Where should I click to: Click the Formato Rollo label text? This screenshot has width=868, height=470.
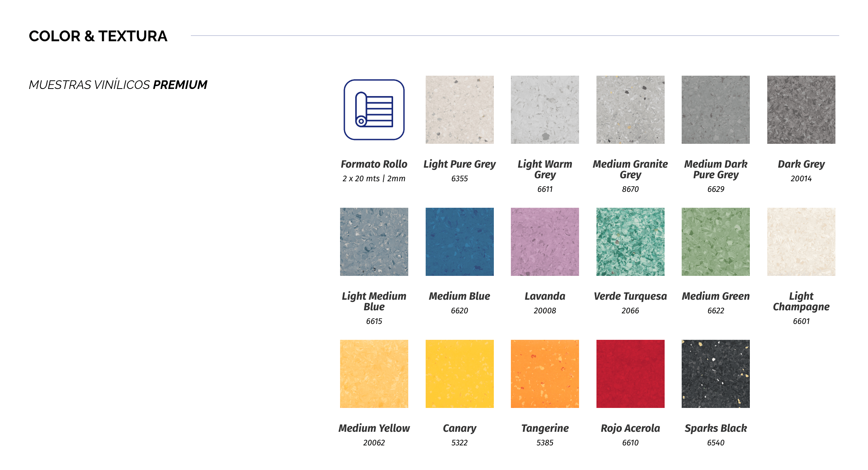coord(374,164)
